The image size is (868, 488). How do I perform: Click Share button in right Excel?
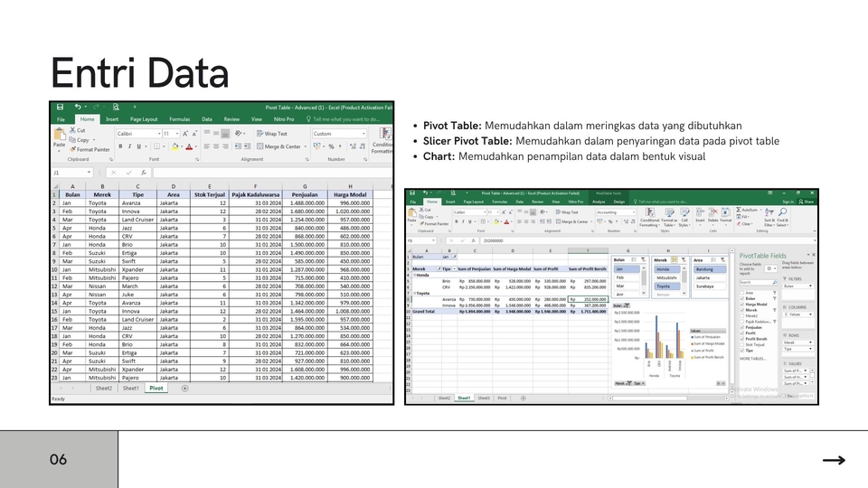click(806, 202)
